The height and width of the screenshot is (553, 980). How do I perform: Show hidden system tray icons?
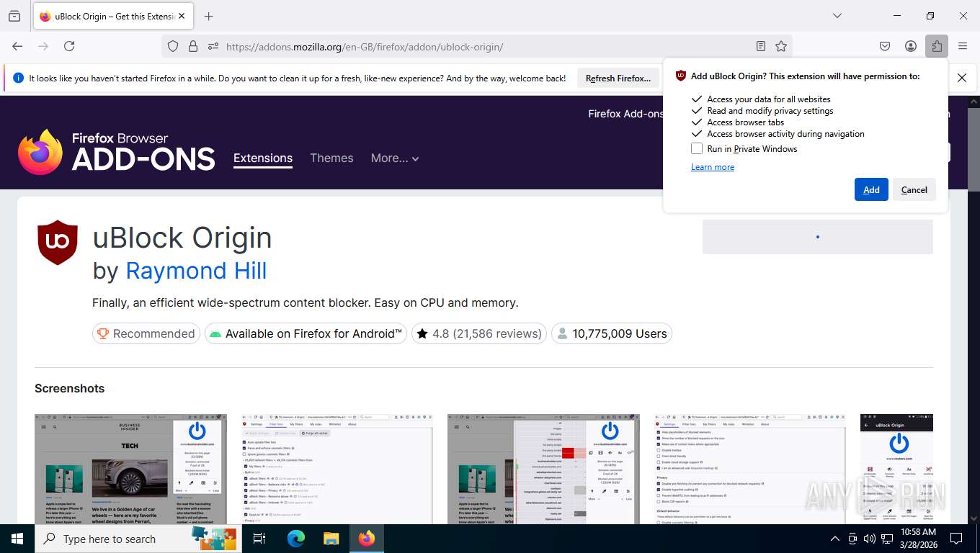pyautogui.click(x=835, y=539)
